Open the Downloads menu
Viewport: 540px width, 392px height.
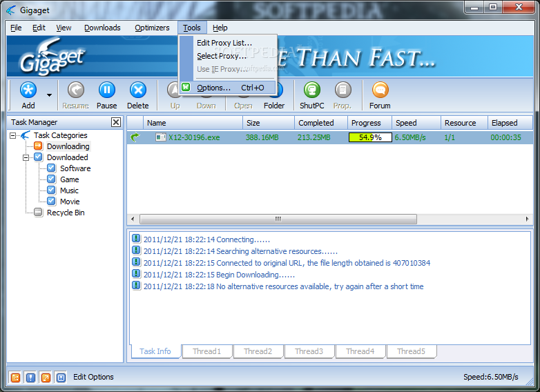tap(102, 28)
